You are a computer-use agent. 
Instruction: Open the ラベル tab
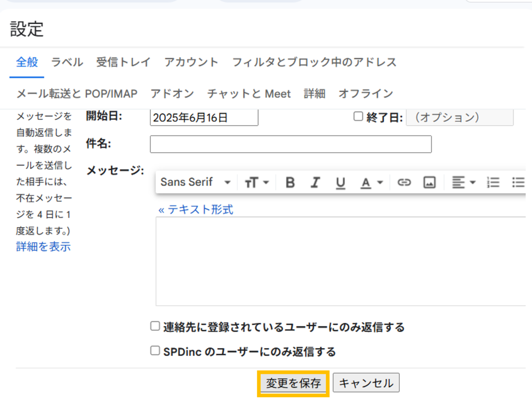(x=67, y=62)
